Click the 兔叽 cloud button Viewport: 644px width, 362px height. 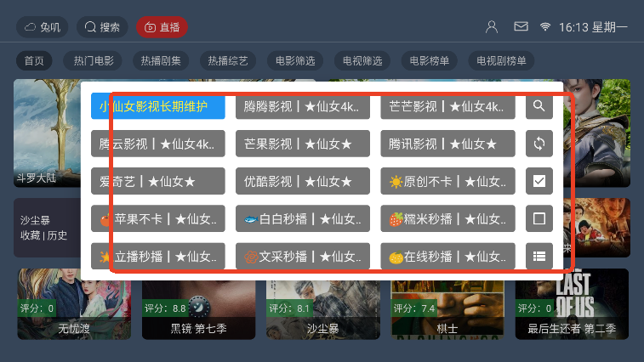tap(42, 27)
